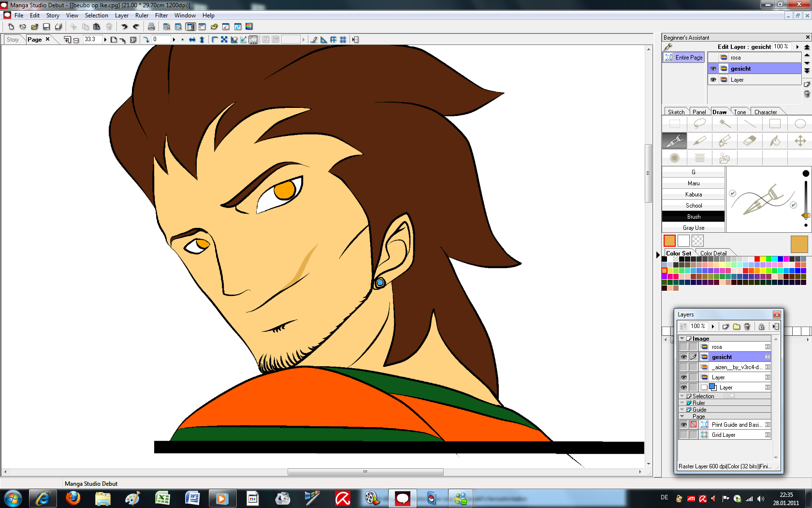The height and width of the screenshot is (508, 812).
Task: Open Edit Layer opacity arrow in Assistant
Action: tap(797, 47)
